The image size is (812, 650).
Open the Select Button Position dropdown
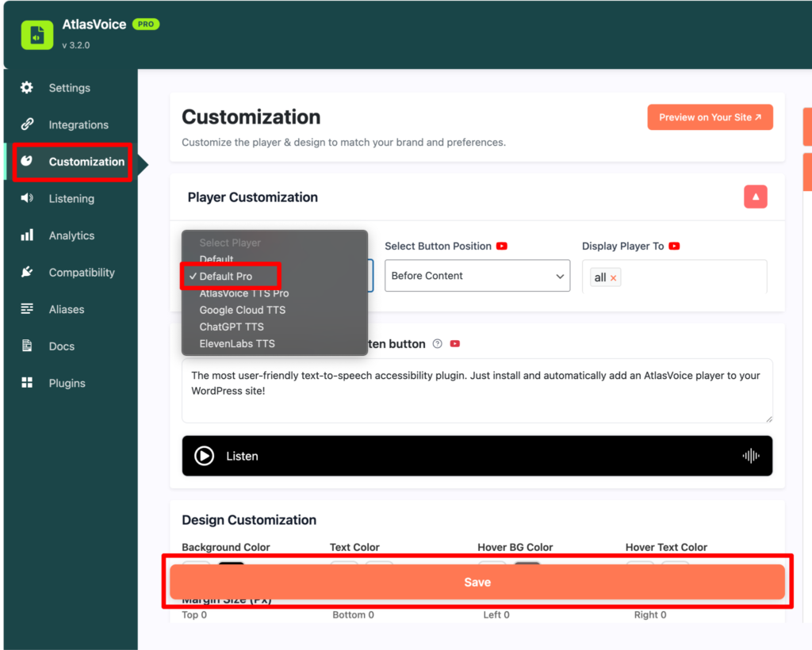[477, 276]
